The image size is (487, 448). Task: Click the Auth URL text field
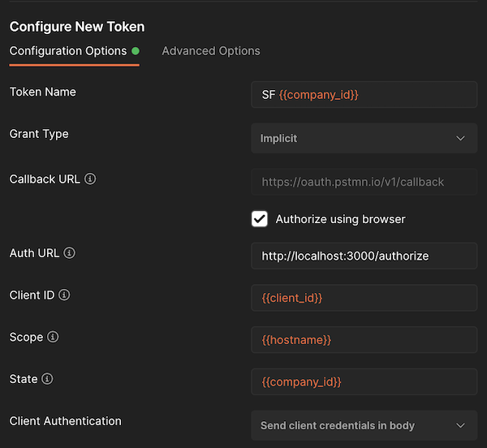click(364, 256)
